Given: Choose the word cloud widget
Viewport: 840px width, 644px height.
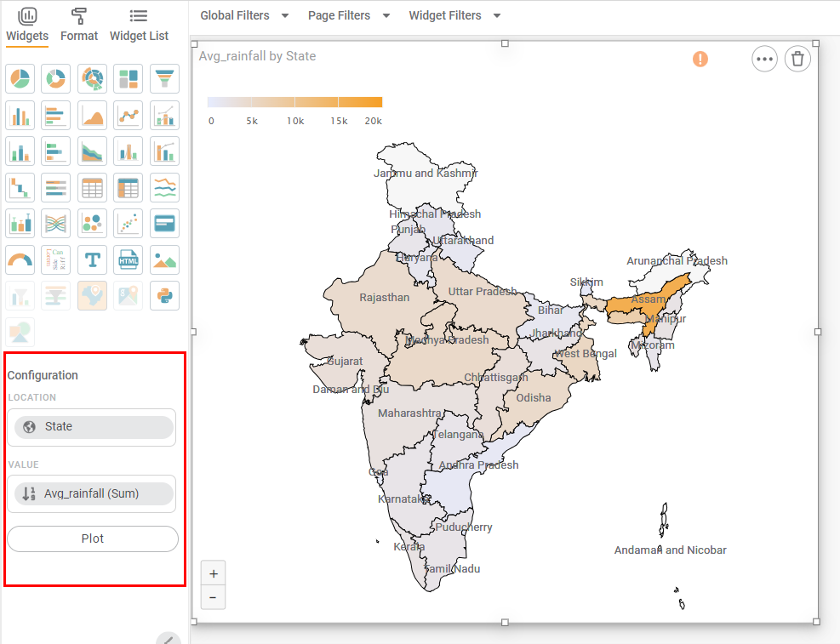Looking at the screenshot, I should click(x=56, y=259).
